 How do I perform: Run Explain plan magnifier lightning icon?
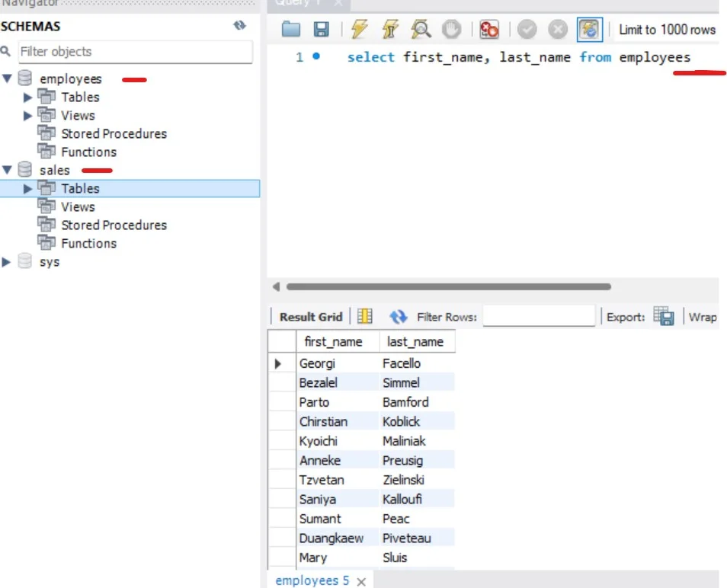pyautogui.click(x=421, y=30)
